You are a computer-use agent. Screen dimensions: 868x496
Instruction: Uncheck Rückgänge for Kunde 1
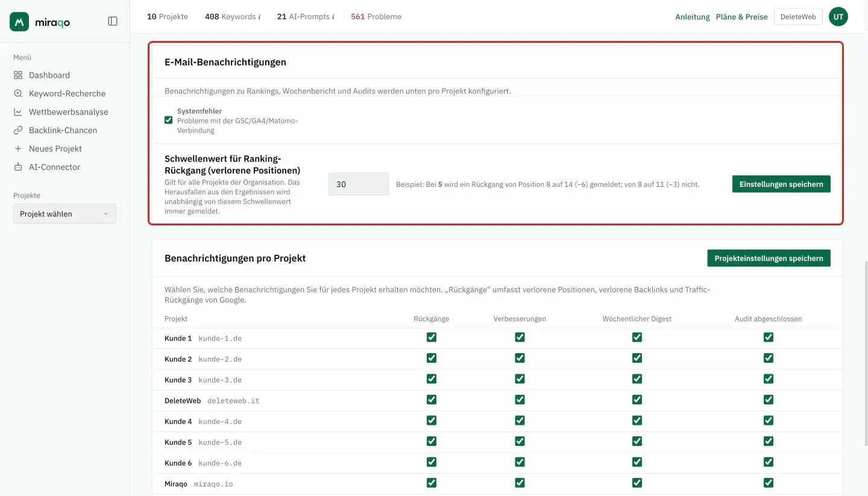432,337
